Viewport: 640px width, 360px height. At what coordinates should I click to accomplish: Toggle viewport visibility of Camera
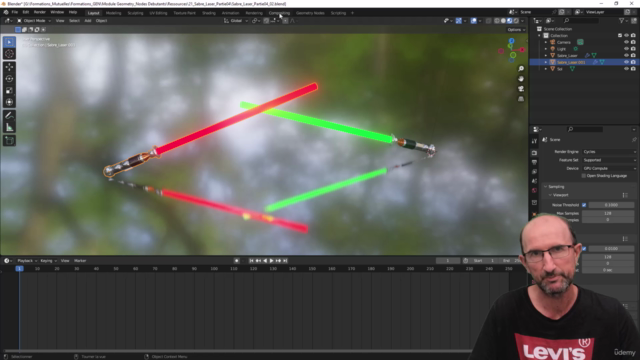tap(627, 42)
